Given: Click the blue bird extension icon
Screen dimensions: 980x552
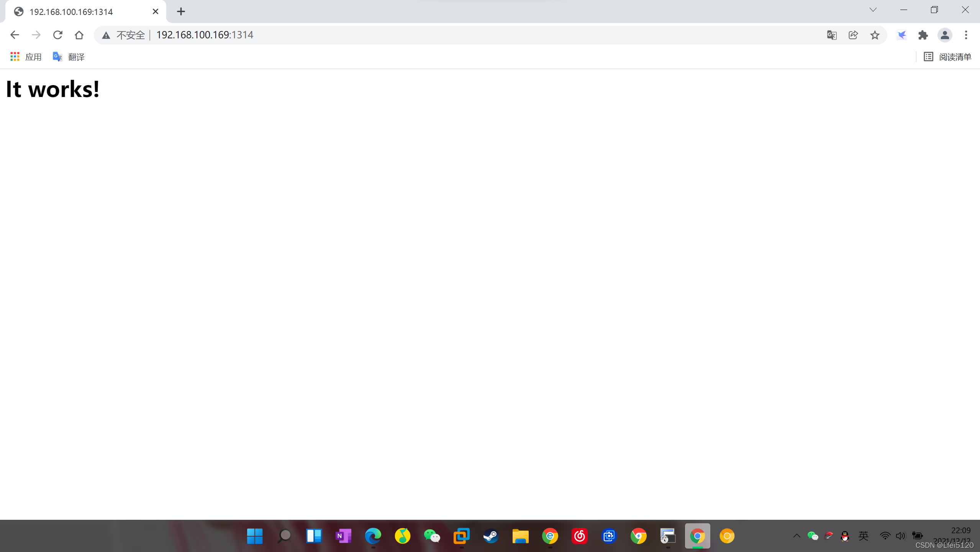Looking at the screenshot, I should pyautogui.click(x=901, y=35).
